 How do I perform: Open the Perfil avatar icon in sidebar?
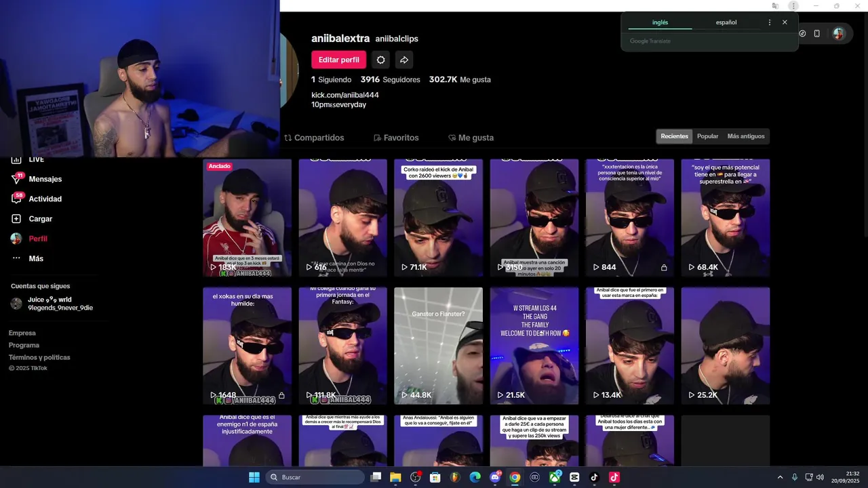click(16, 239)
